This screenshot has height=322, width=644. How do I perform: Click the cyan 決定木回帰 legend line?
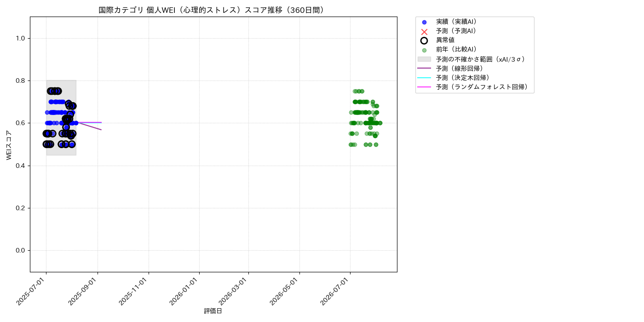click(x=424, y=78)
